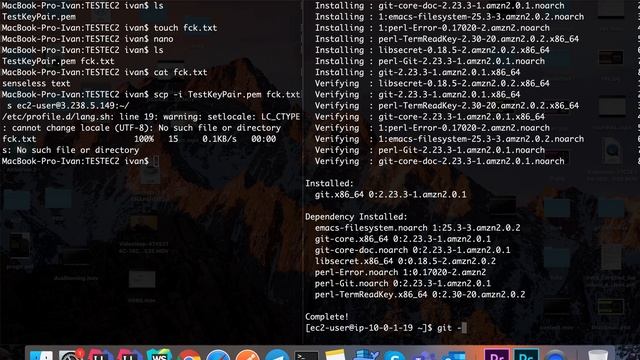
Task: Launch the orange Postman icon in Dock
Action: 248,355
